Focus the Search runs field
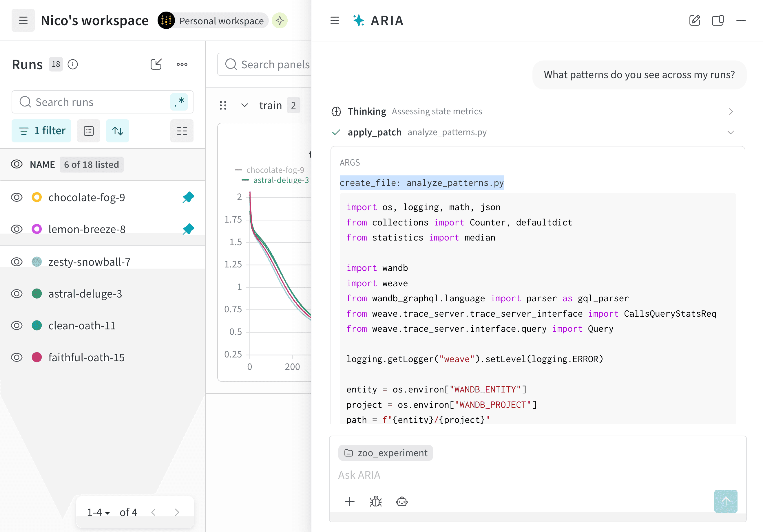The height and width of the screenshot is (532, 763). point(103,102)
